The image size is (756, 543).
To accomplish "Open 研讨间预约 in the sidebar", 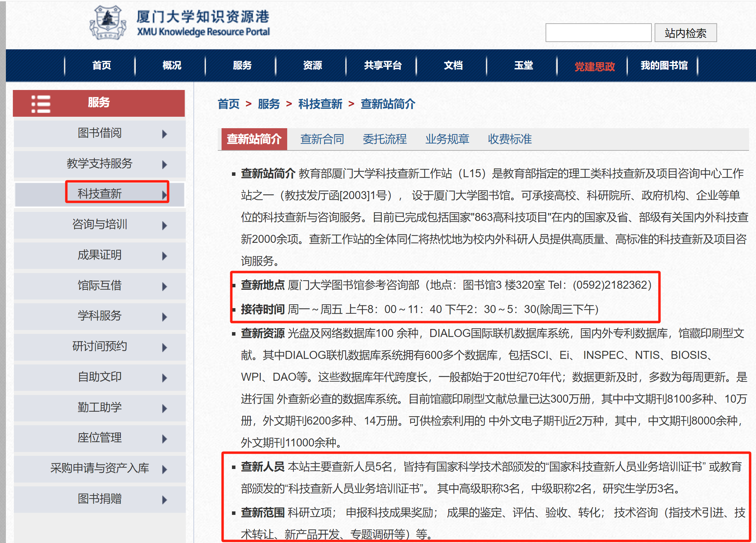I will [100, 347].
